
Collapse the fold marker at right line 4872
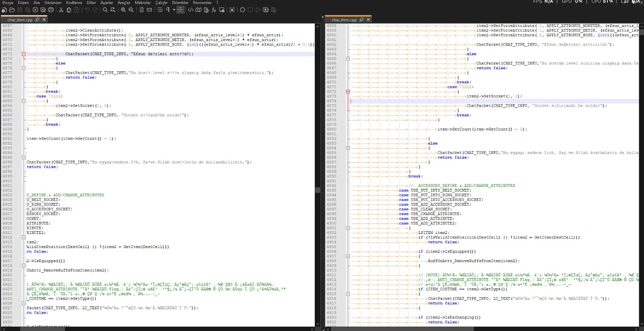tap(348, 92)
